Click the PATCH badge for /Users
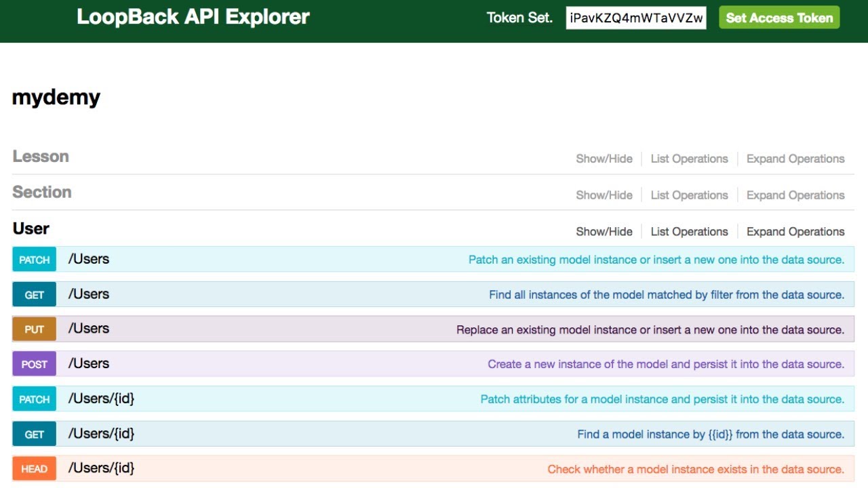The height and width of the screenshot is (488, 868). click(x=34, y=260)
